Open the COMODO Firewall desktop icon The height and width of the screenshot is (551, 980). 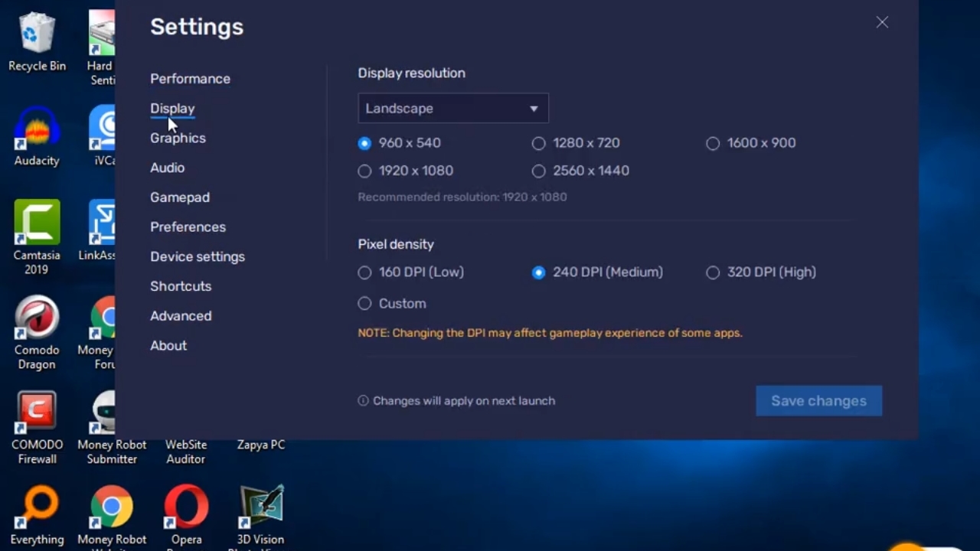(37, 413)
